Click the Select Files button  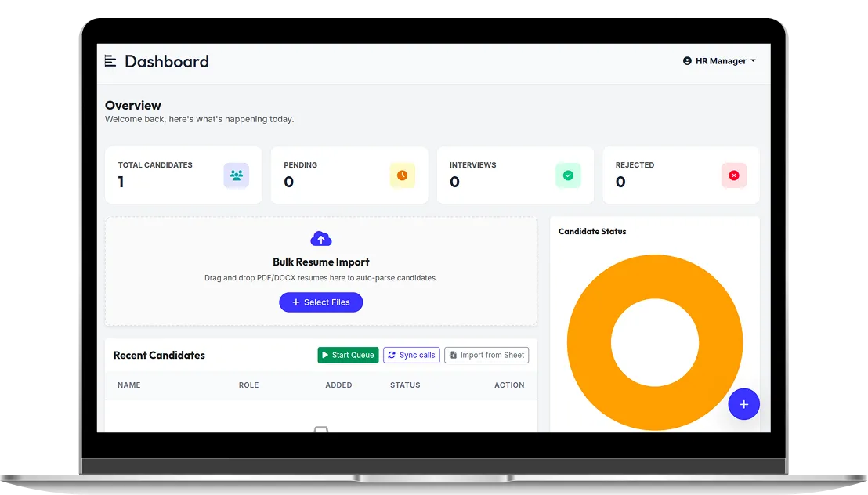321,302
